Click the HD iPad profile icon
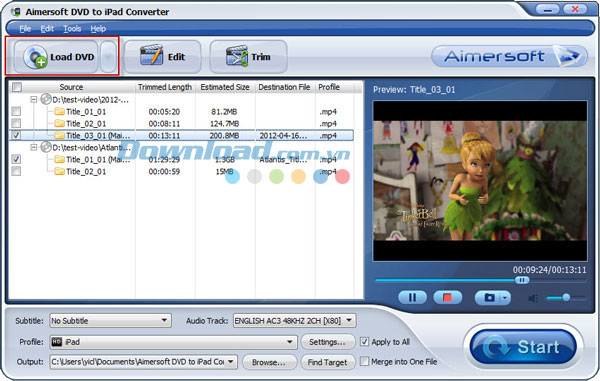The height and width of the screenshot is (381, 600). click(57, 342)
